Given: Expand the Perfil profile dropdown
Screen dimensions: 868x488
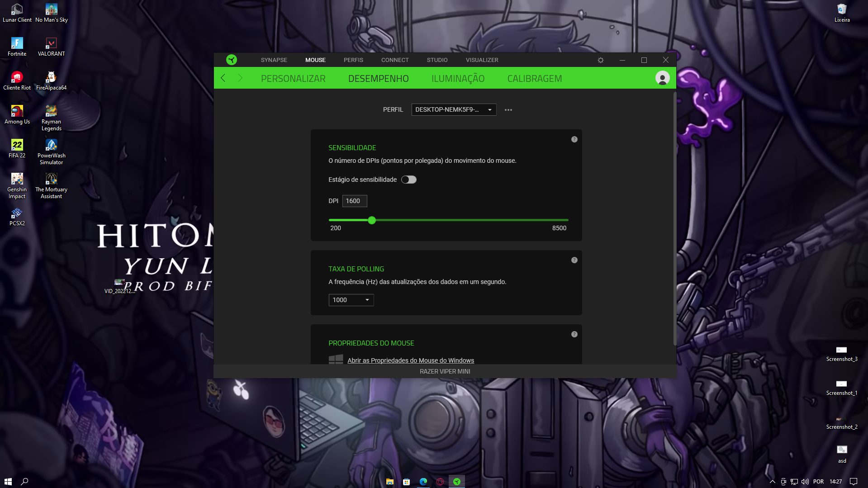Looking at the screenshot, I should click(x=454, y=109).
